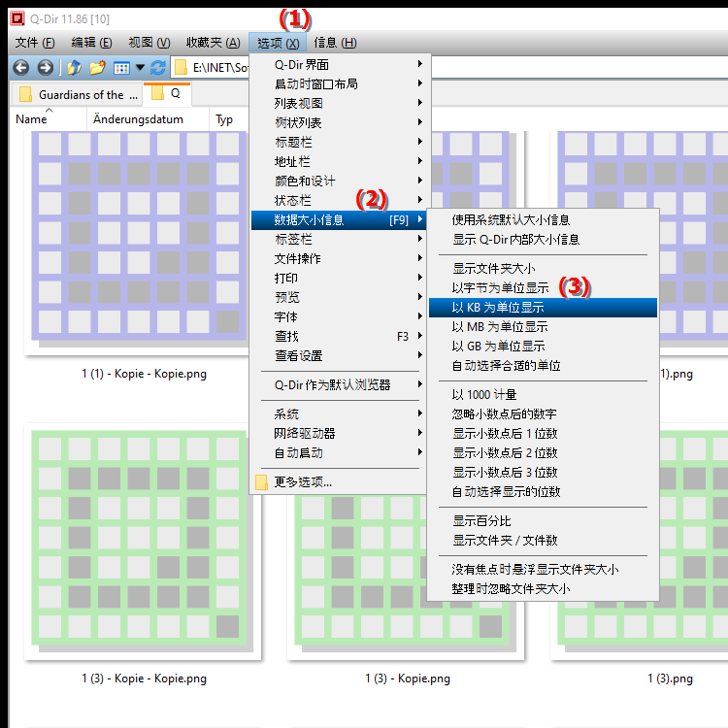Click the Q-Dir app icon in title bar
This screenshot has width=728, height=728.
[17, 18]
